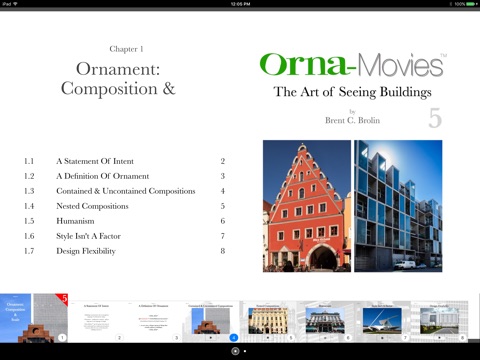Tap the red gabled building photo

click(x=307, y=206)
